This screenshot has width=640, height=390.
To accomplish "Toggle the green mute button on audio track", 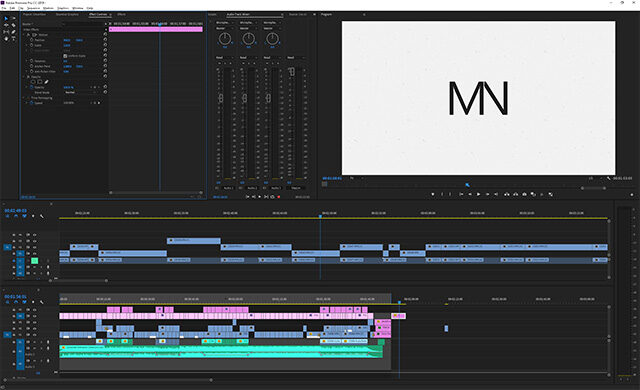I will 35,261.
